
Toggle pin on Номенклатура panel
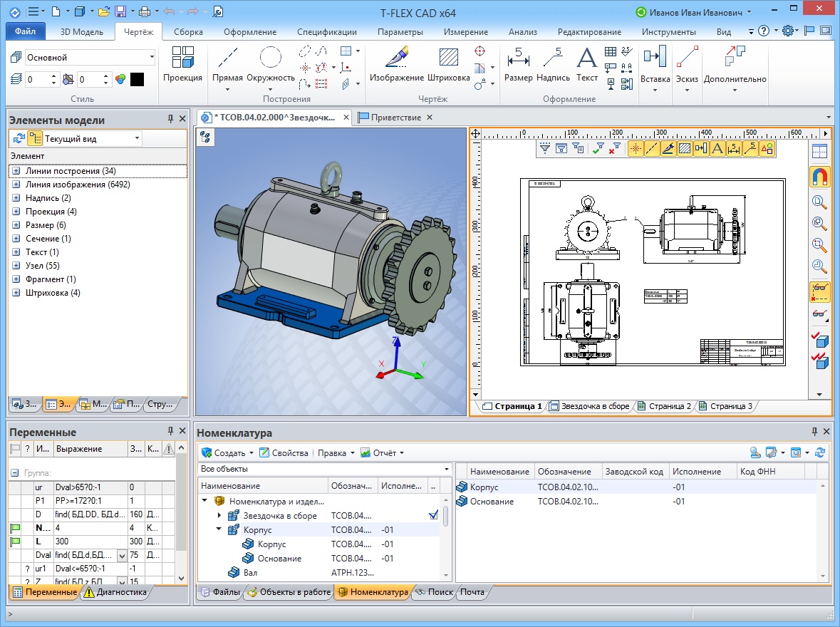click(x=814, y=431)
